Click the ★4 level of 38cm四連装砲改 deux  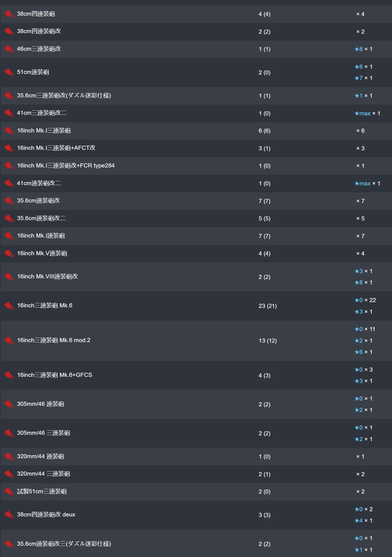[x=359, y=521]
